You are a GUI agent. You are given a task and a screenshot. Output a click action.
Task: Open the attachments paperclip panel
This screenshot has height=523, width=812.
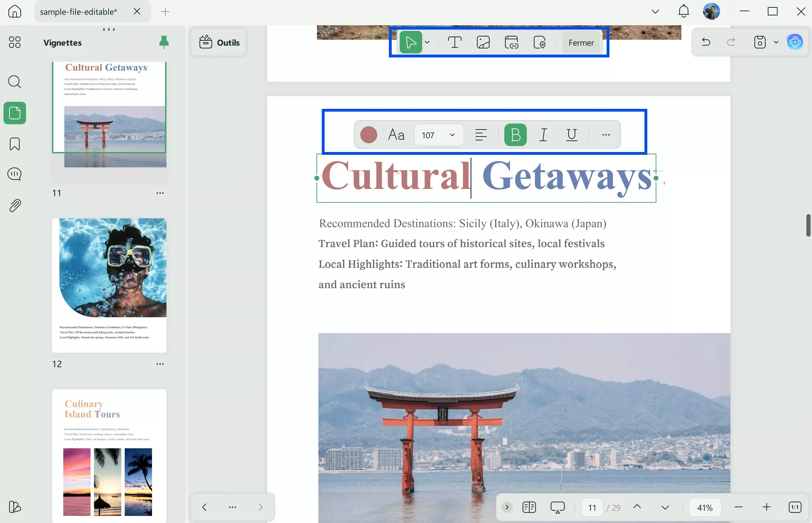[14, 205]
